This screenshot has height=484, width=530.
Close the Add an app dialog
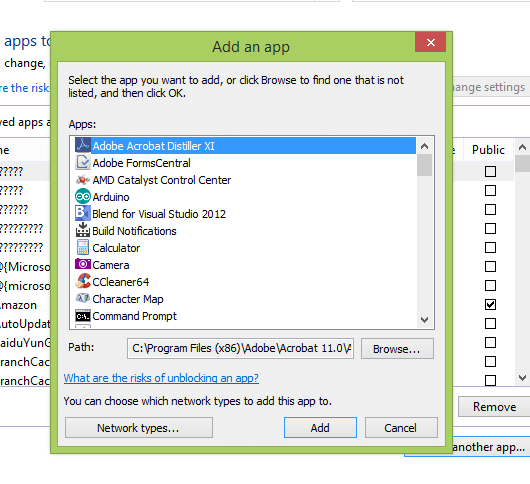(430, 42)
